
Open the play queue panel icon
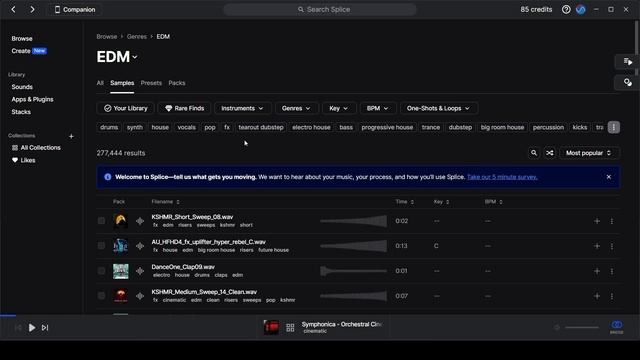point(627,62)
